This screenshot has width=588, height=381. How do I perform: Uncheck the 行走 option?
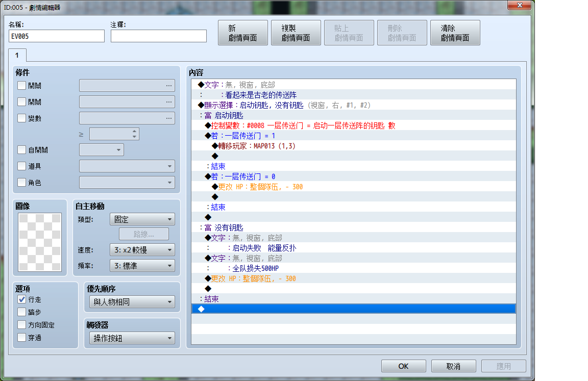(22, 299)
